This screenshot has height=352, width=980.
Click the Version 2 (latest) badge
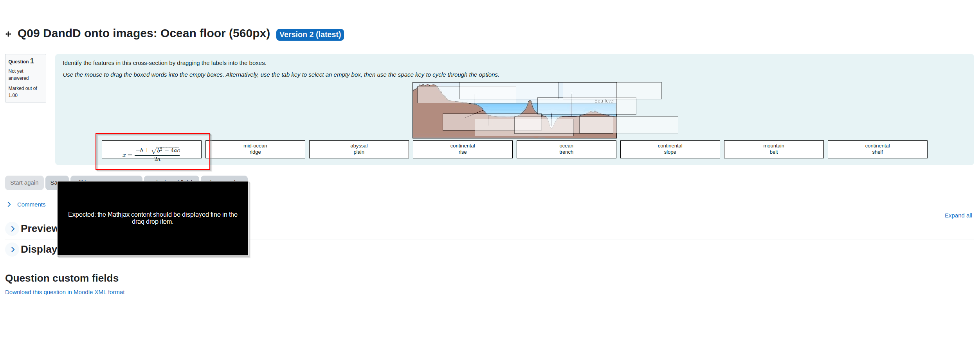[310, 34]
